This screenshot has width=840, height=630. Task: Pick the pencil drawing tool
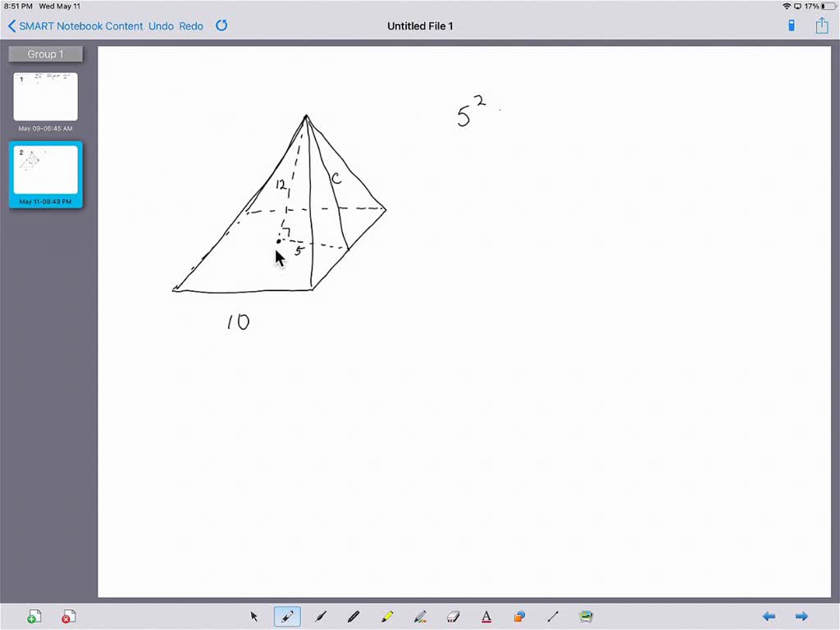point(354,616)
